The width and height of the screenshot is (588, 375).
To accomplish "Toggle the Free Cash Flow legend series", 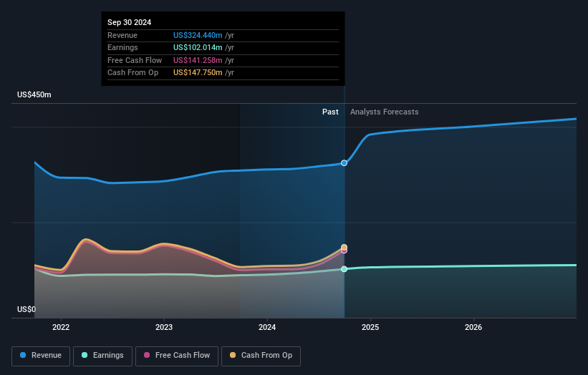I will [x=177, y=356].
